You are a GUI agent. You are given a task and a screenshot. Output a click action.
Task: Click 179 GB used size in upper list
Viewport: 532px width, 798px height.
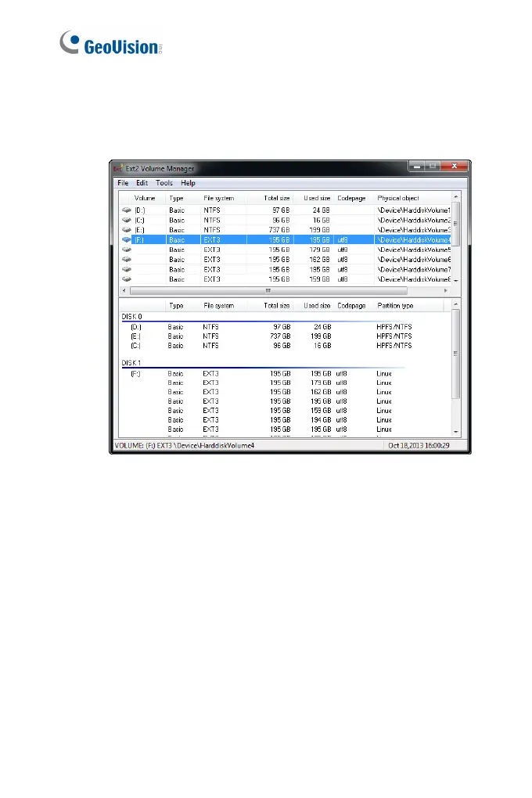click(320, 250)
